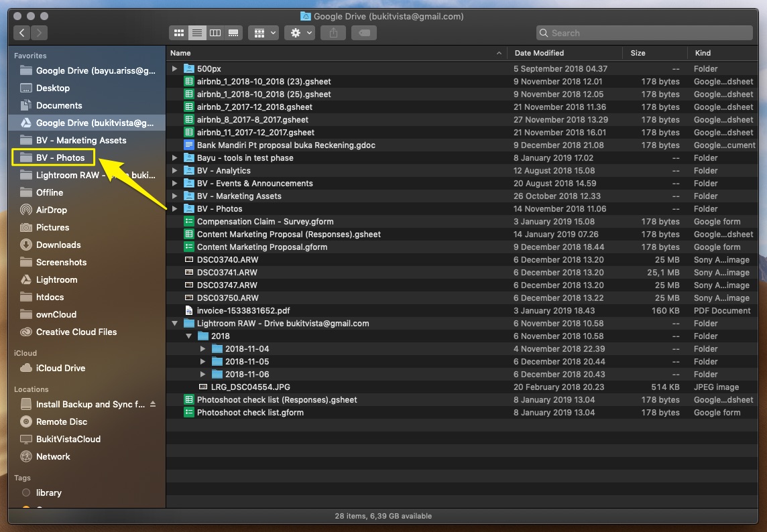
Task: Click the Share toolbar button
Action: (x=333, y=33)
